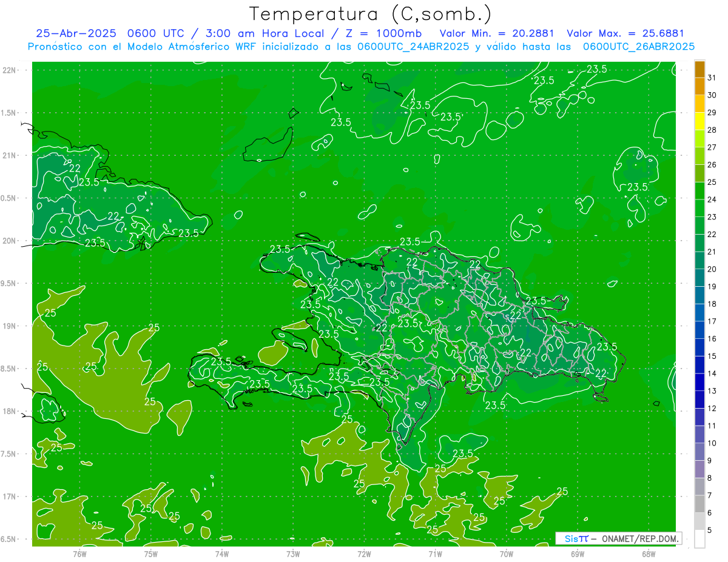728x562 pixels.
Task: Click color swatch between 22 and 23
Action: 699,226
